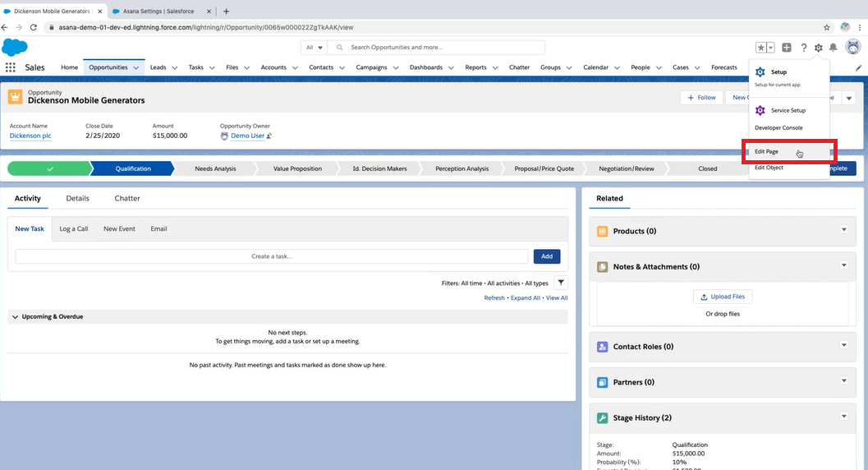Click the Expand All link
Screen dimensions: 868x470
coord(526,297)
